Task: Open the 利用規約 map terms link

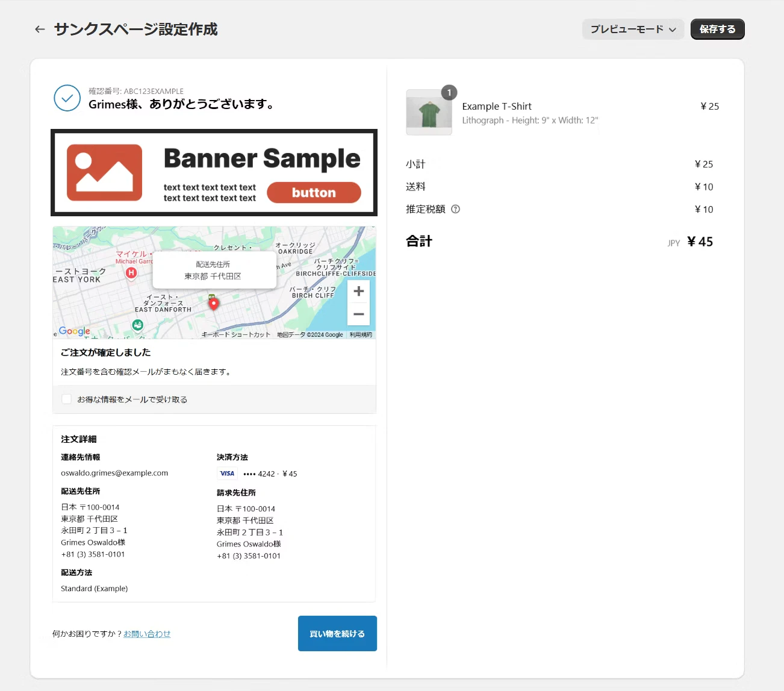Action: coord(361,334)
